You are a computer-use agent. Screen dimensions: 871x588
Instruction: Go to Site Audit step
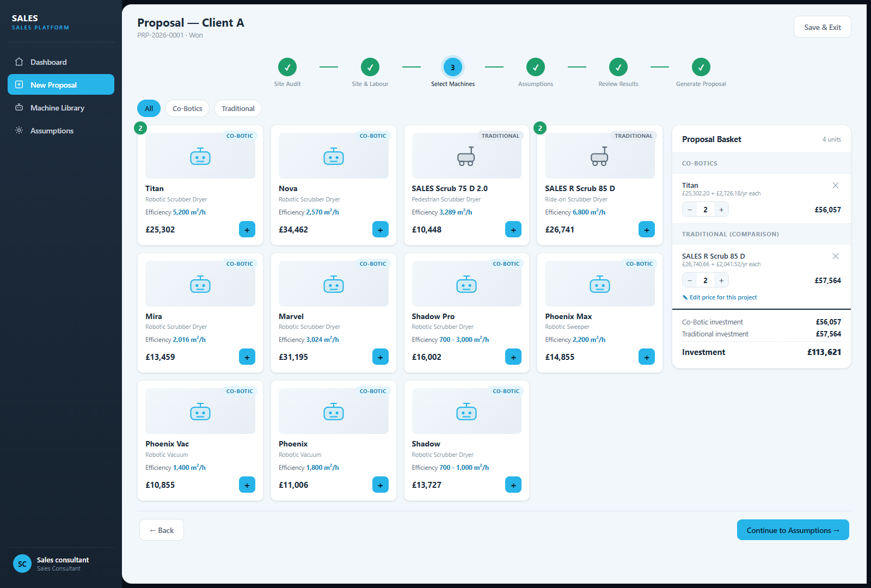pyautogui.click(x=287, y=67)
